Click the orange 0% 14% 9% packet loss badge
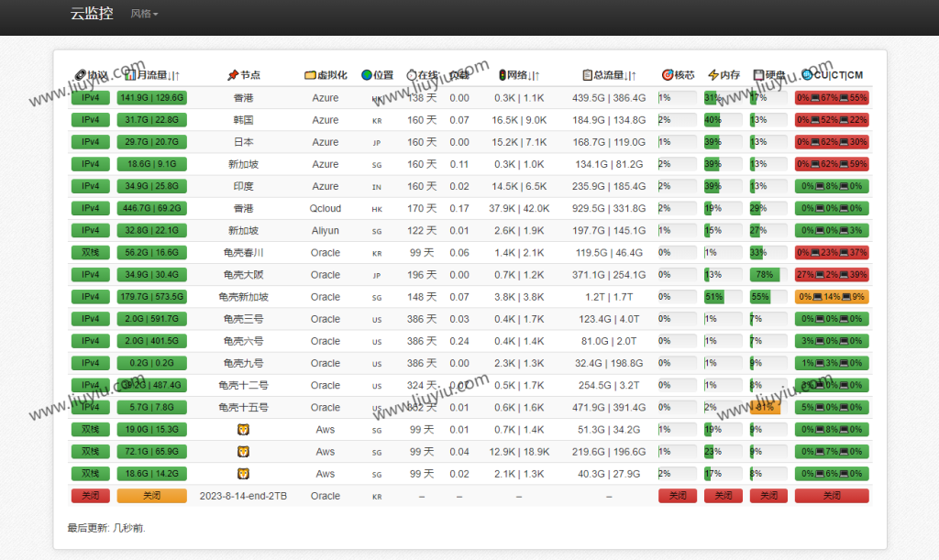 [x=832, y=297]
